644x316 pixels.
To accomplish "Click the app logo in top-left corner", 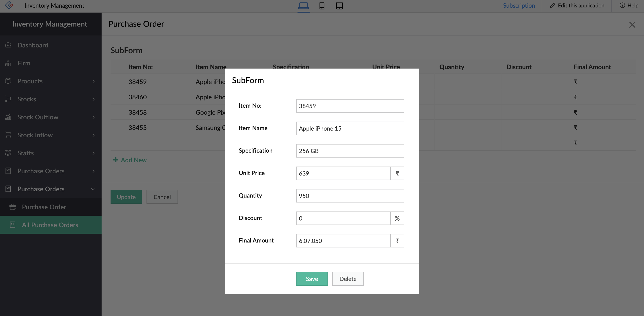I will (9, 5).
